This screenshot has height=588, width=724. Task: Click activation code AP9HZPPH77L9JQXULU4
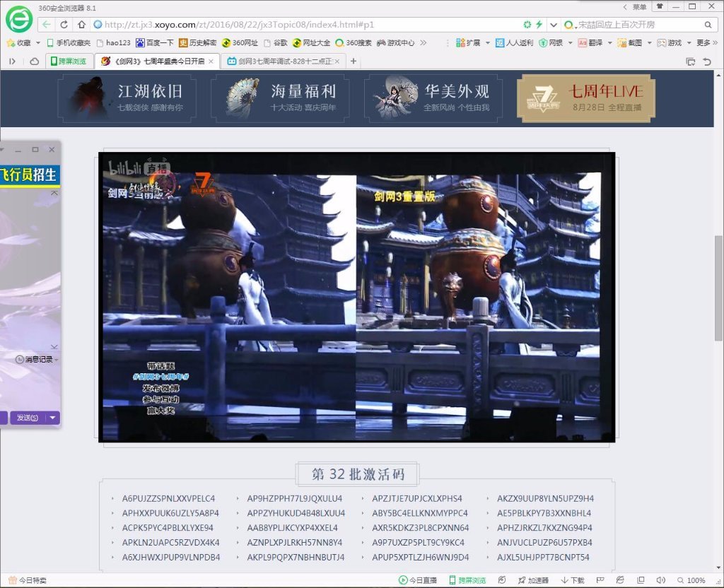coord(295,498)
